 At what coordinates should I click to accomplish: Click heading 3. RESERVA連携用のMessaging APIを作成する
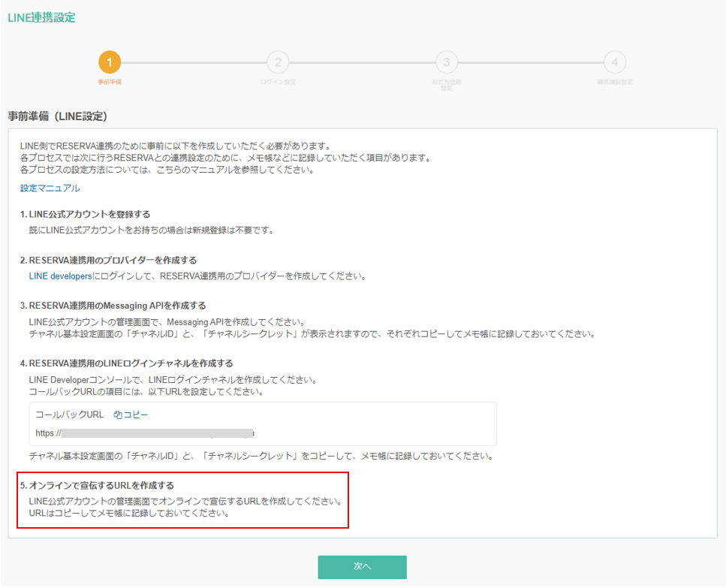(113, 306)
